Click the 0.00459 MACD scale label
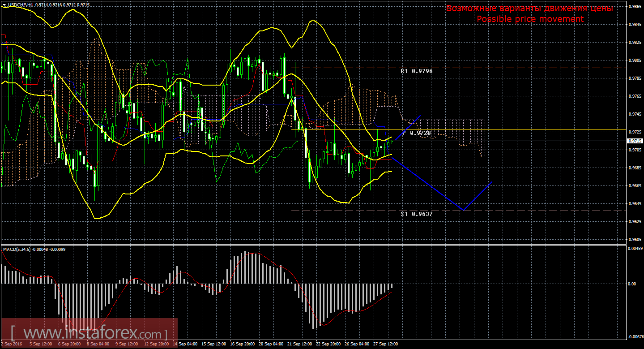This screenshot has width=644, height=349. click(634, 248)
